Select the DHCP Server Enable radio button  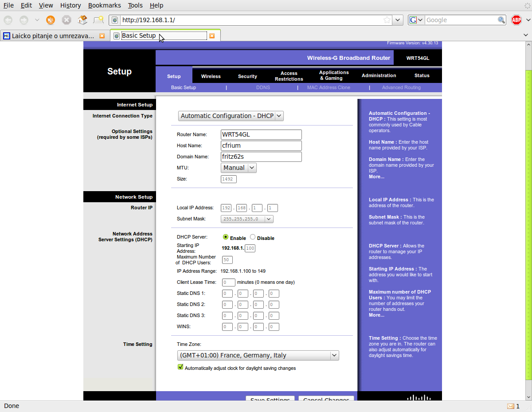coord(226,237)
